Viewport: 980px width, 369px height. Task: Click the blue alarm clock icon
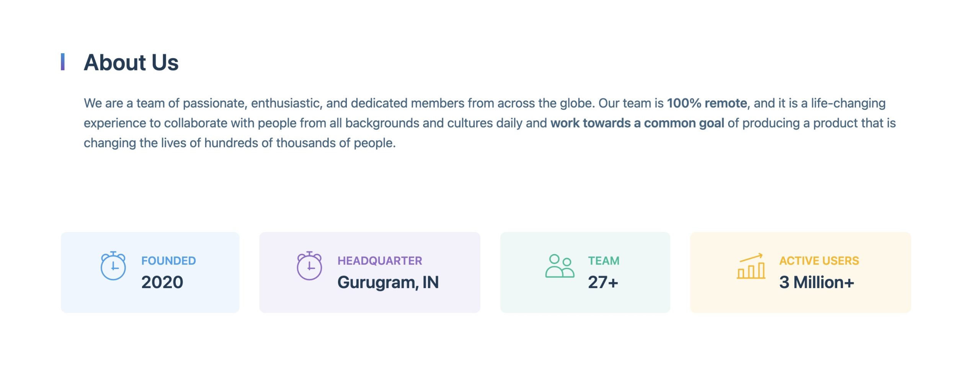(113, 266)
